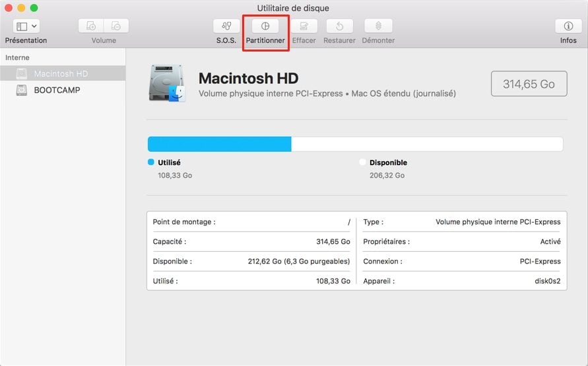Click the blue Utilisé legend dot
This screenshot has height=366, width=588.
150,162
